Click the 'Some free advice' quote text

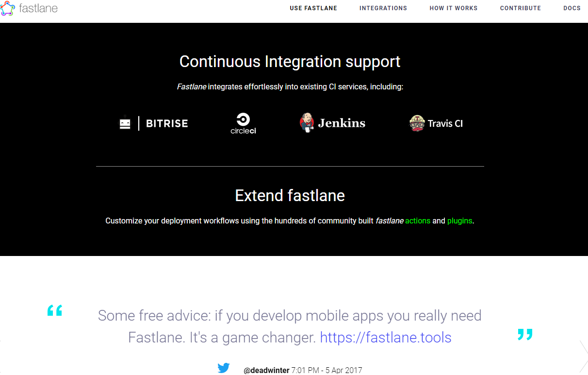pos(290,326)
